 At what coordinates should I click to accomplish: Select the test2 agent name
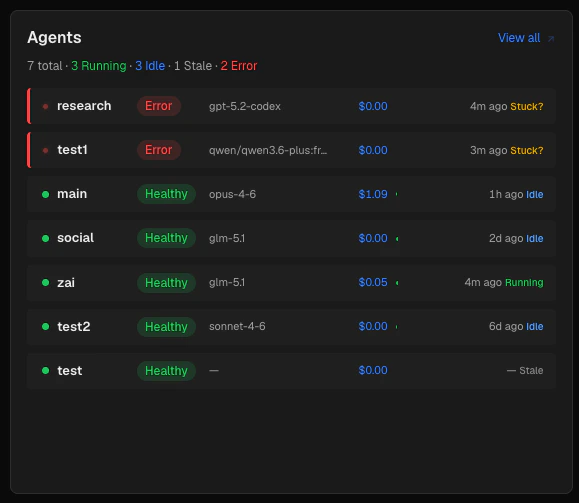tap(73, 326)
